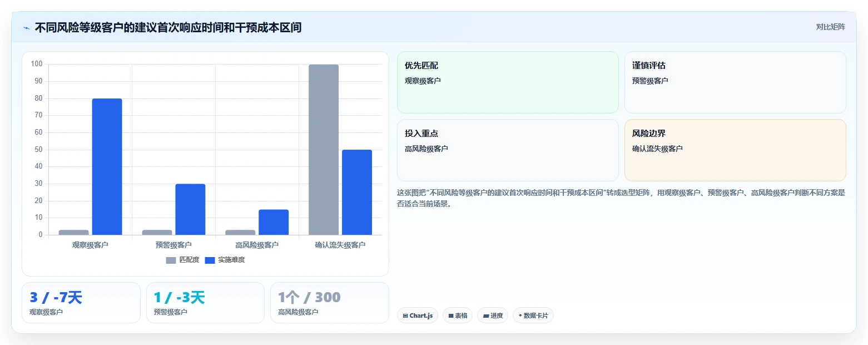This screenshot has width=868, height=345.
Task: Click the 高风险级客户 x-axis label
Action: [x=257, y=245]
